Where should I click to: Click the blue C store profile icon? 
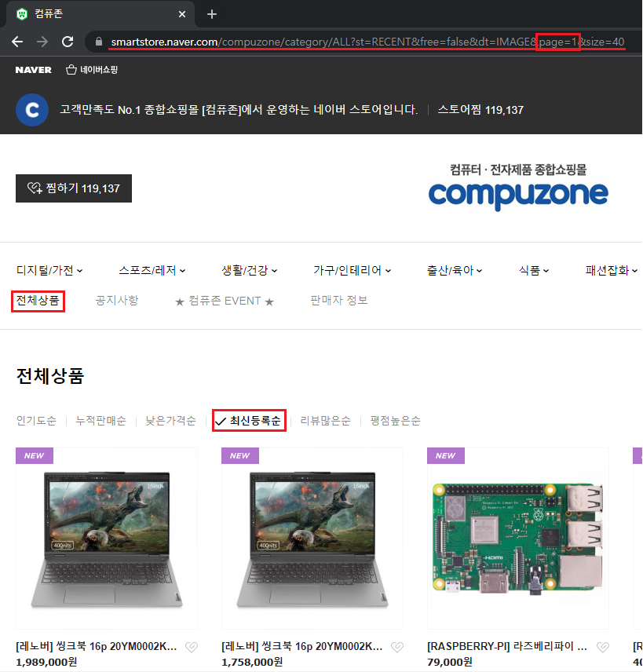click(32, 110)
